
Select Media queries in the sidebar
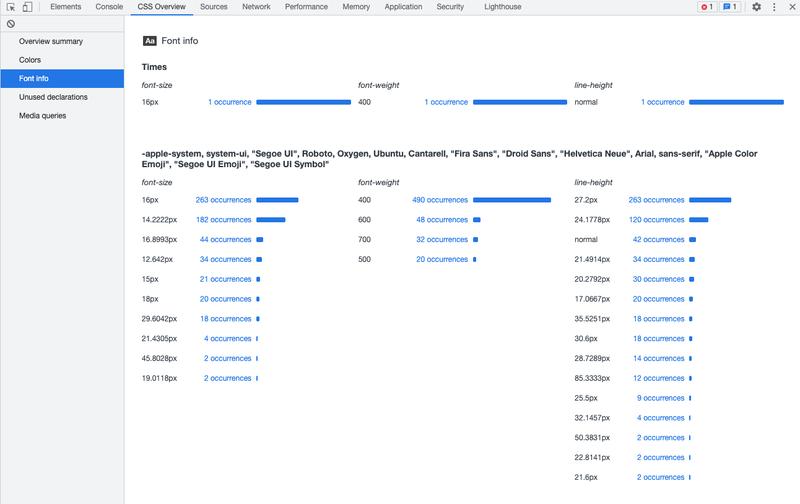click(x=42, y=116)
